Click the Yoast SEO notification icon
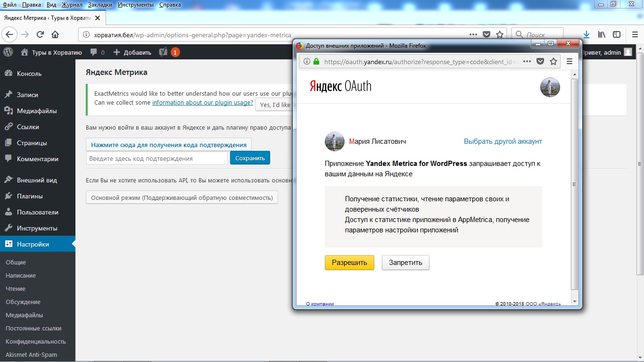The height and width of the screenshot is (362, 644). tap(164, 52)
